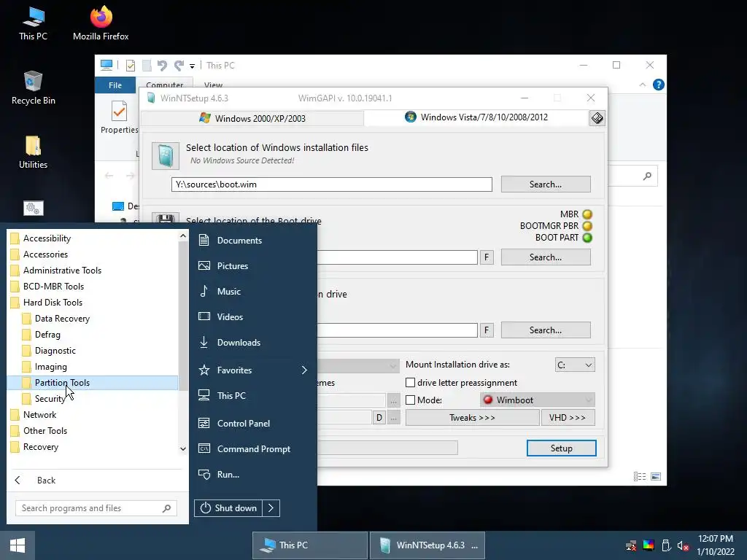Viewport: 747px width, 560px height.
Task: Open the This PC desktop icon
Action: [33, 24]
